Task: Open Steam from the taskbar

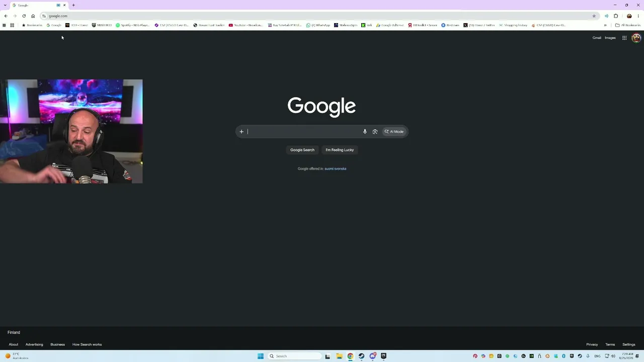Action: tap(361, 356)
